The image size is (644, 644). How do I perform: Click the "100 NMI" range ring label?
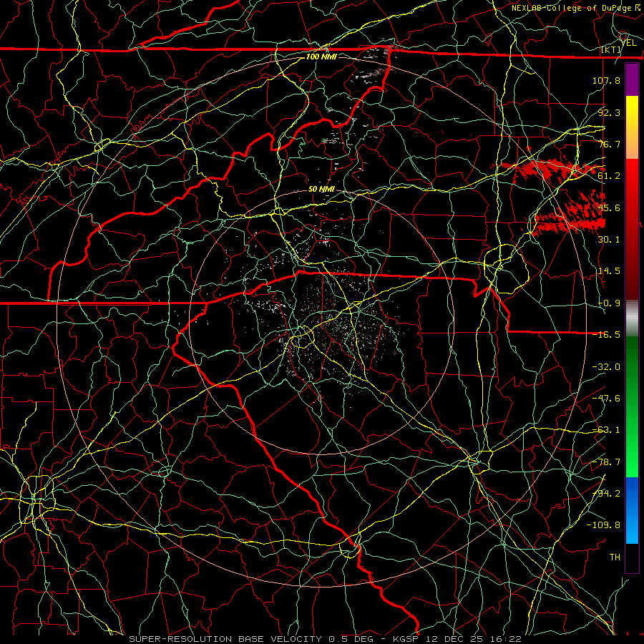[x=321, y=57]
